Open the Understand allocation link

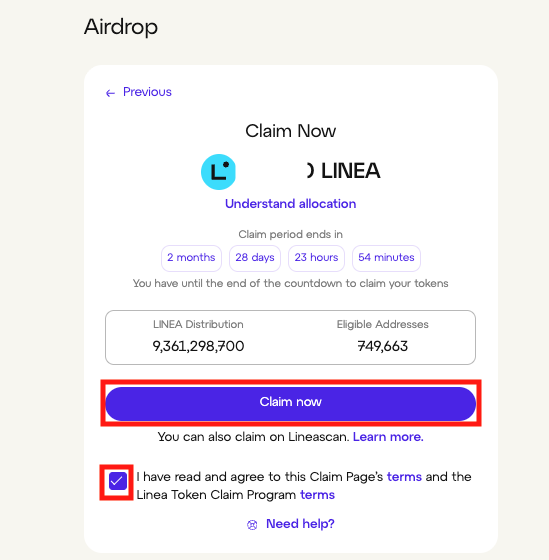click(x=290, y=204)
